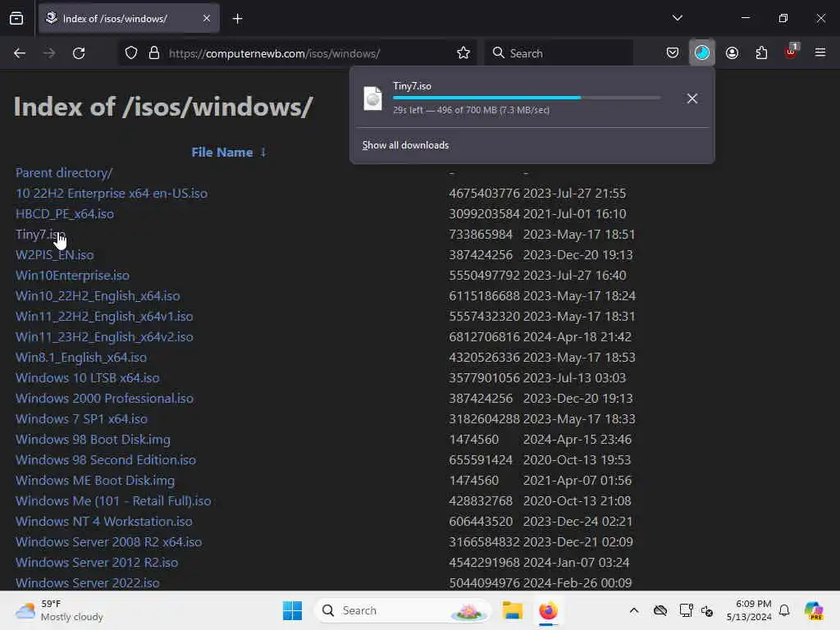Download Windows 2000 Professional.iso
Image resolution: width=840 pixels, height=630 pixels.
[104, 399]
